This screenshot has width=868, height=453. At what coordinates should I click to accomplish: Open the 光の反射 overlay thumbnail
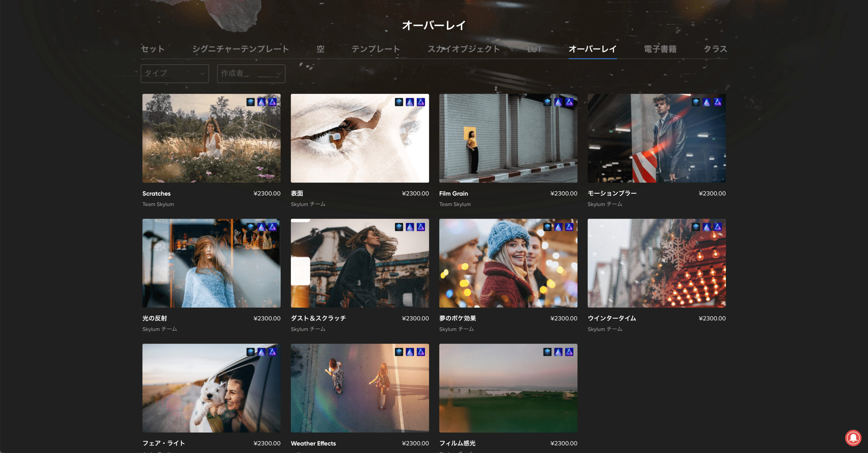(x=211, y=263)
